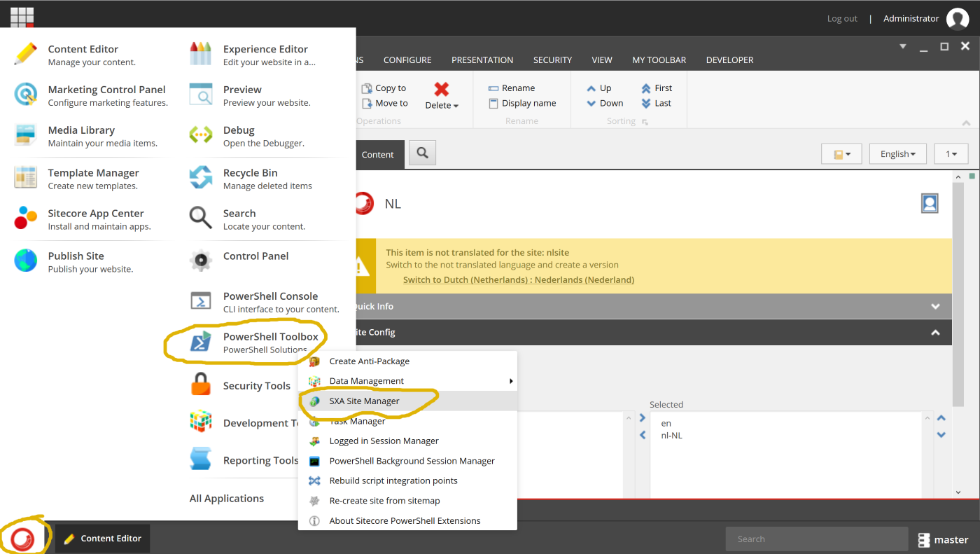
Task: Collapse the ribbon with chevron
Action: click(966, 123)
